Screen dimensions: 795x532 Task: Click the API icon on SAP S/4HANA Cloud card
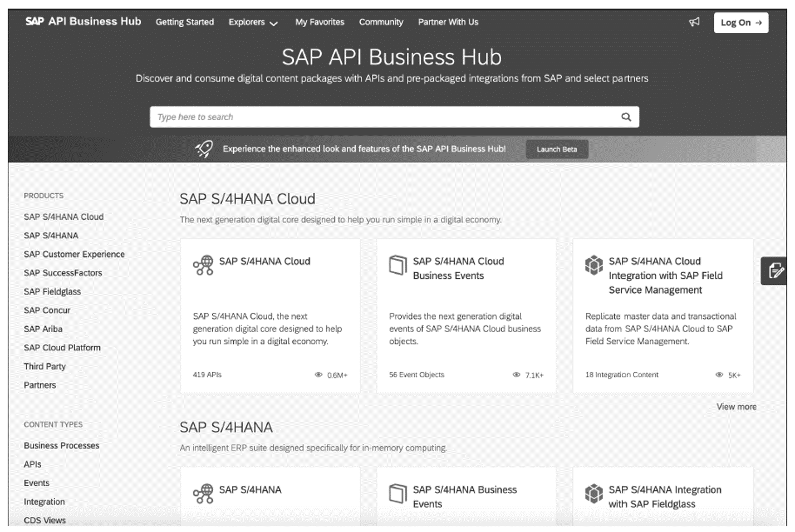[x=203, y=265]
